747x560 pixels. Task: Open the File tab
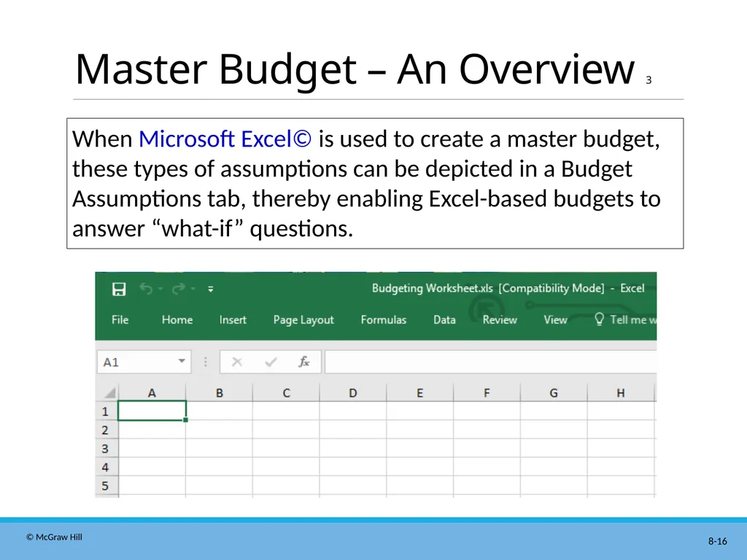tap(120, 319)
